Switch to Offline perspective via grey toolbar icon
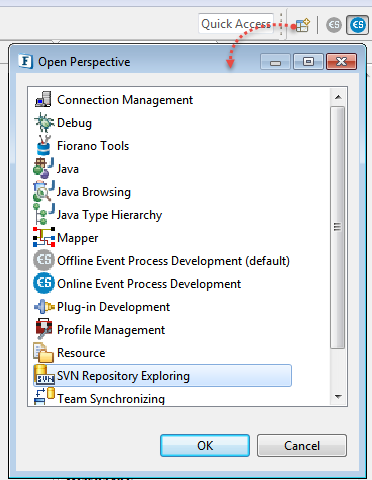Screen dimensions: 372x480 [334, 25]
